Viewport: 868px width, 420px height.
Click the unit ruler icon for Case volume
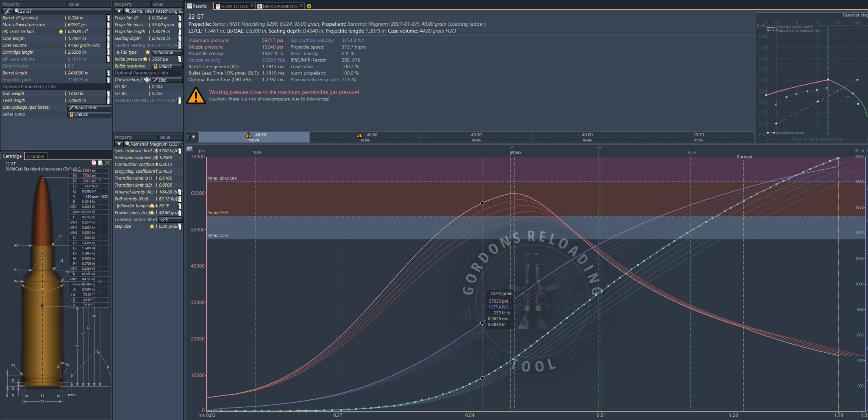point(108,45)
